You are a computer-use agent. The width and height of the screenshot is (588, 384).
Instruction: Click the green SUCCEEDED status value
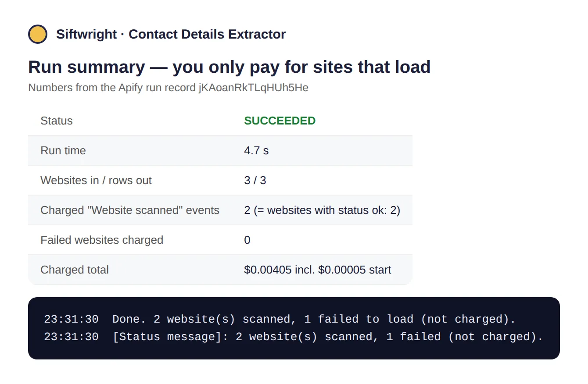tap(280, 121)
